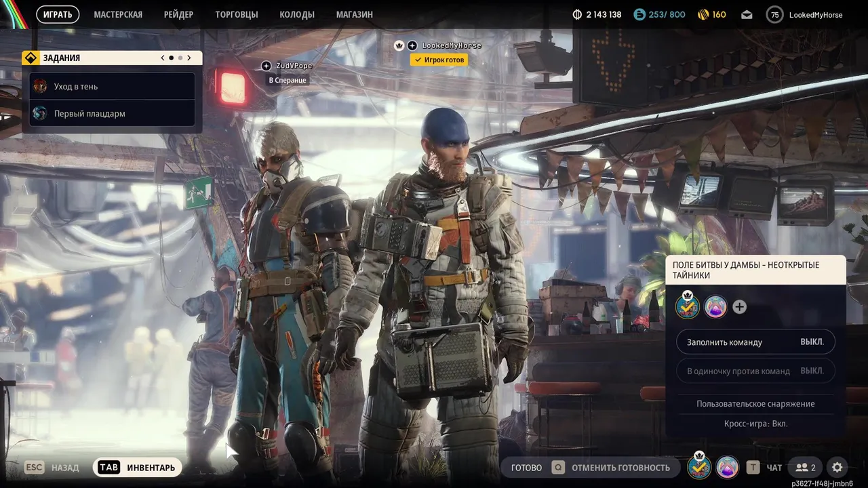Open settings gear icon
Image resolution: width=868 pixels, height=488 pixels.
point(837,468)
